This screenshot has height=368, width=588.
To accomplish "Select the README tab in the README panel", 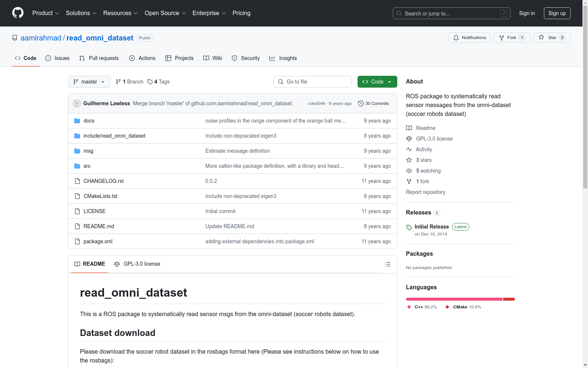I will pos(90,264).
